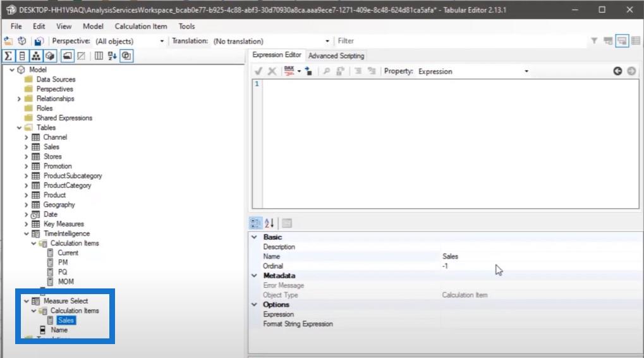
Task: Click the Tabular Editor title bar app icon
Action: click(11, 9)
